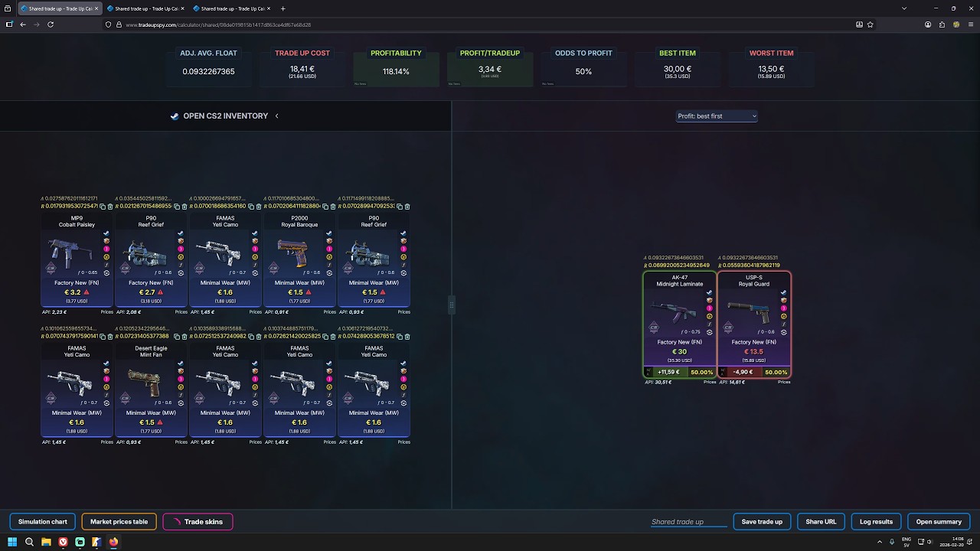980x551 pixels.
Task: Click the yellow coin icon on USP-S Royal Guard
Action: point(784,316)
